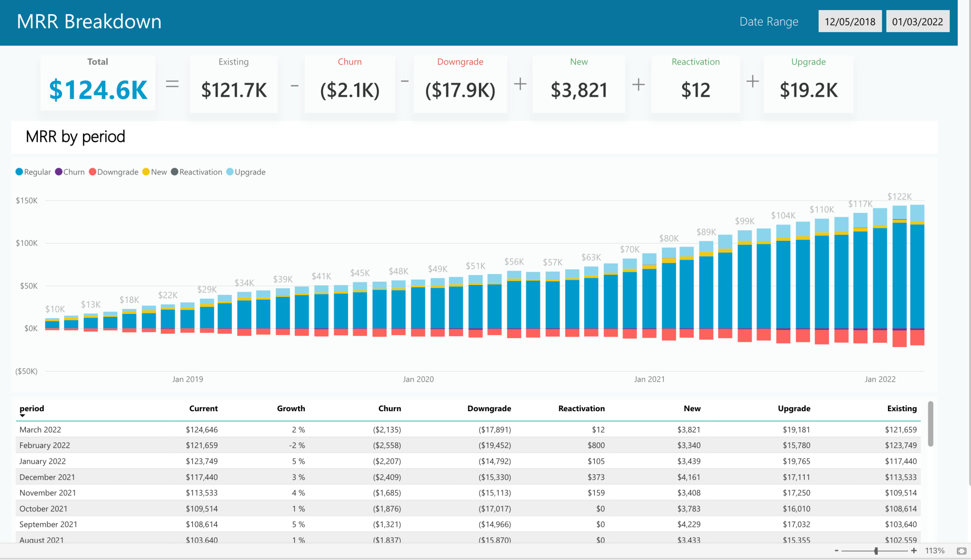Select the Reactivation $12 card
This screenshot has height=560, width=971.
click(696, 83)
